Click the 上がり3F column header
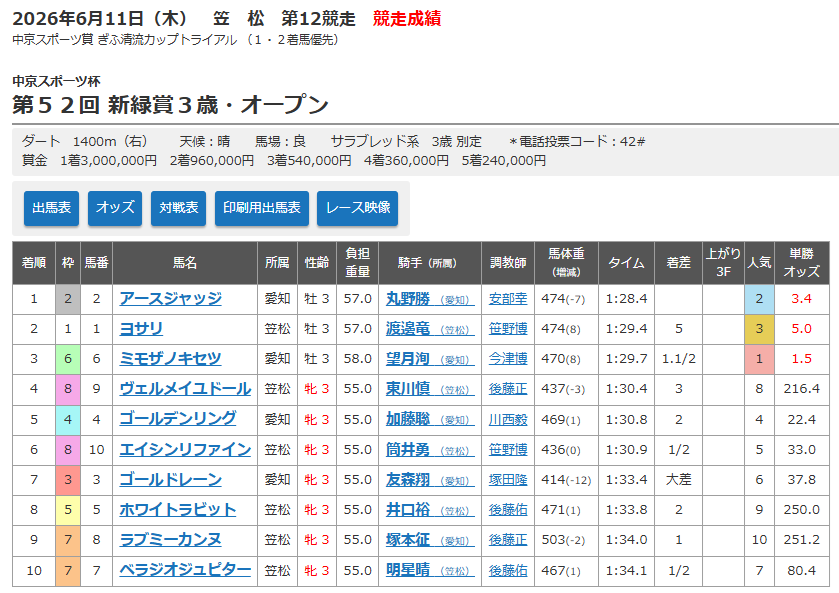Image resolution: width=839 pixels, height=593 pixels. tap(723, 263)
